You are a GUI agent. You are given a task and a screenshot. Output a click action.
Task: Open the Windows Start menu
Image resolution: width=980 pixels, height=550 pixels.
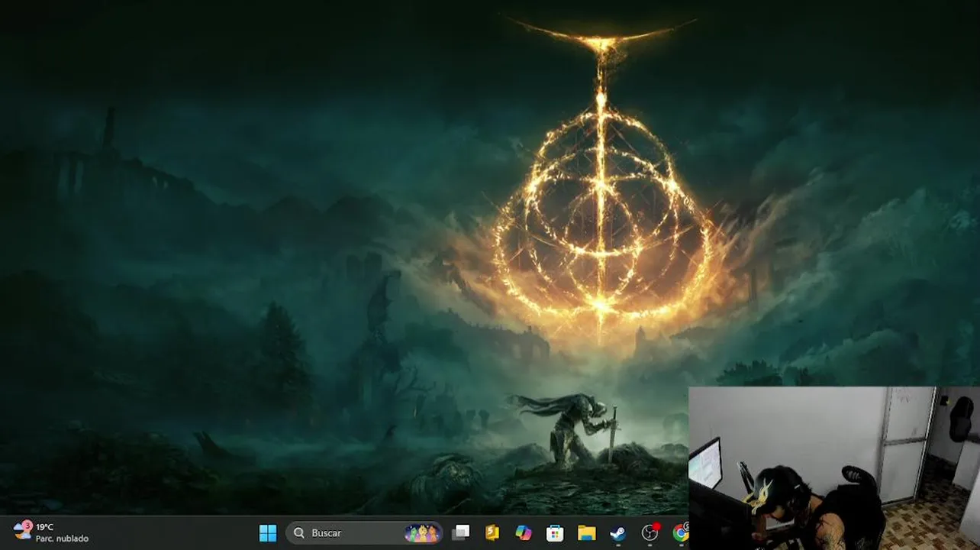[268, 532]
